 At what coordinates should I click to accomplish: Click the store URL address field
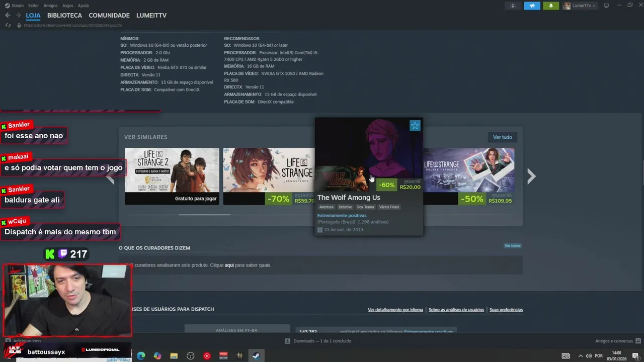(73, 25)
